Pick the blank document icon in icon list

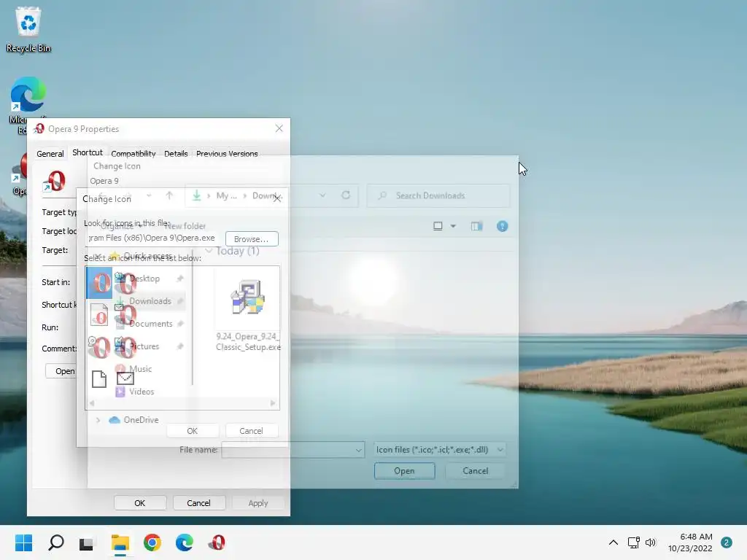click(99, 379)
